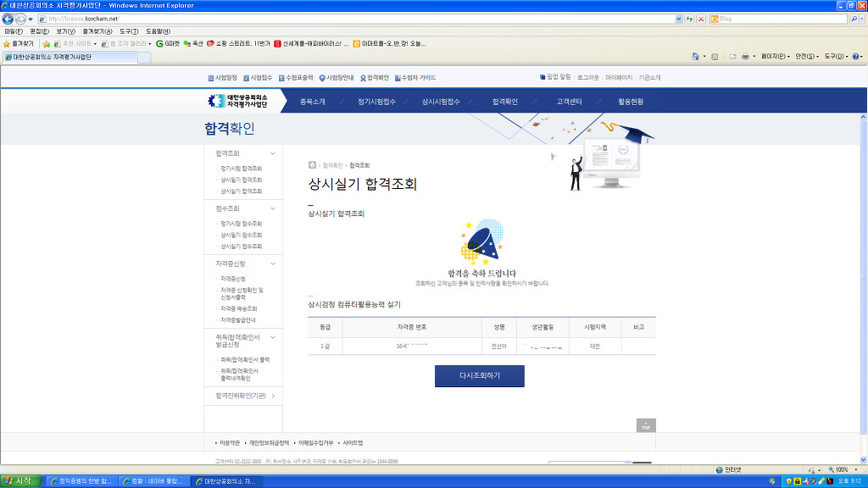Open the 안전(S) command bar dropdown

pos(807,57)
